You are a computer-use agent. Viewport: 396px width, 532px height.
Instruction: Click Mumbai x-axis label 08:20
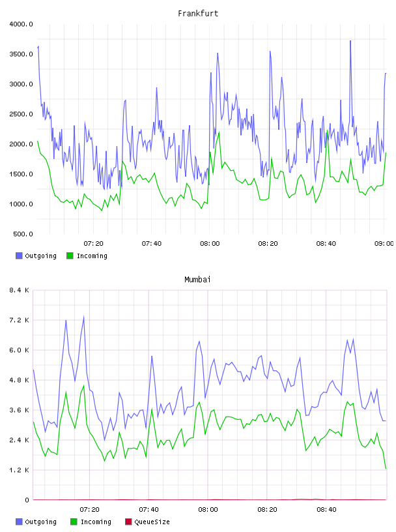tap(267, 510)
